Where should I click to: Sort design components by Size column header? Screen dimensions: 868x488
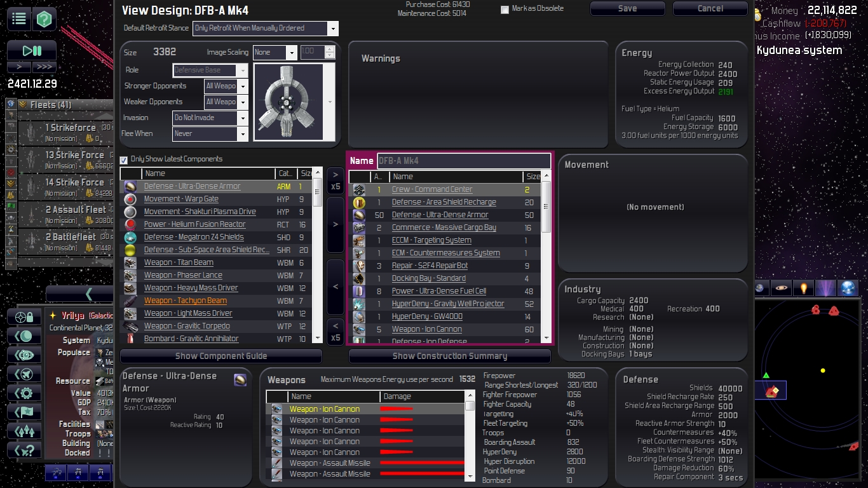pyautogui.click(x=533, y=177)
